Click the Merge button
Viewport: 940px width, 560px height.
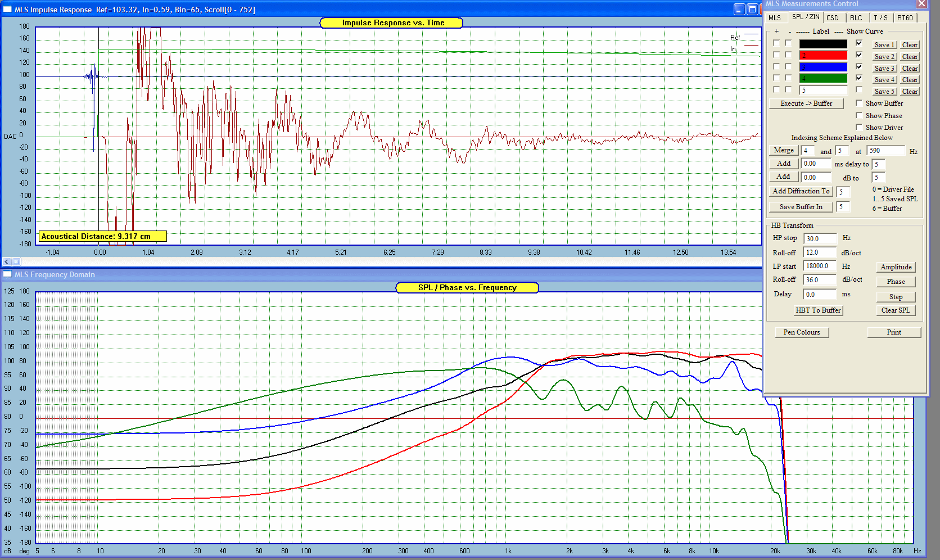point(784,151)
